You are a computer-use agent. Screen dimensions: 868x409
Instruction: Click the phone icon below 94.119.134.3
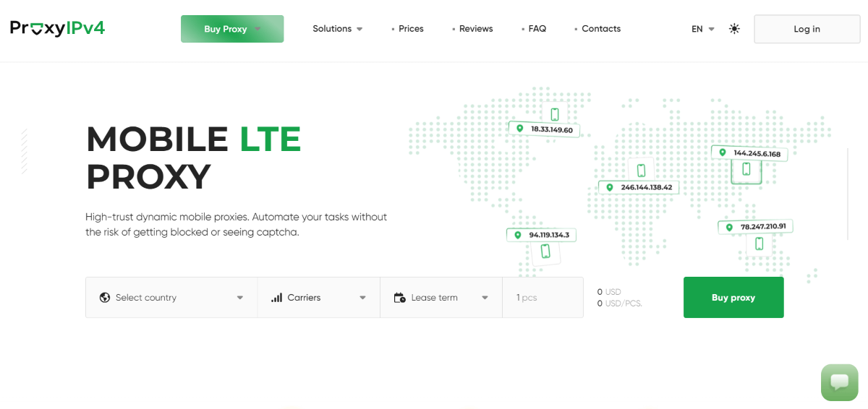pos(545,251)
